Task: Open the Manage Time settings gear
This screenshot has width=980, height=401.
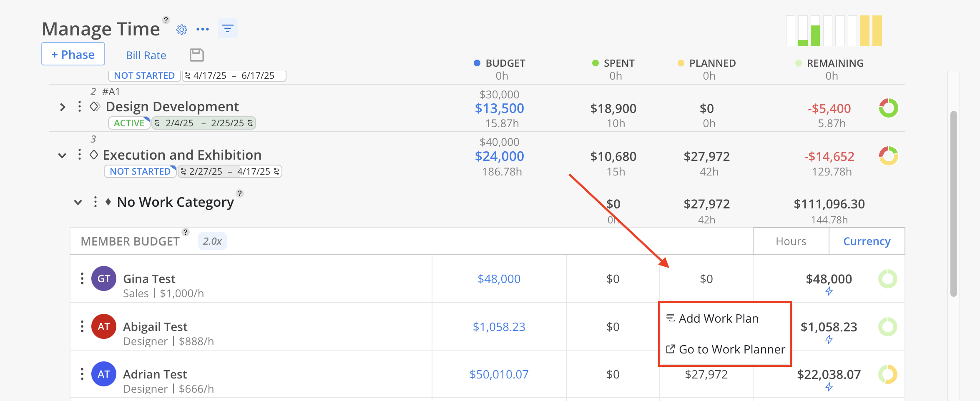Action: (181, 30)
